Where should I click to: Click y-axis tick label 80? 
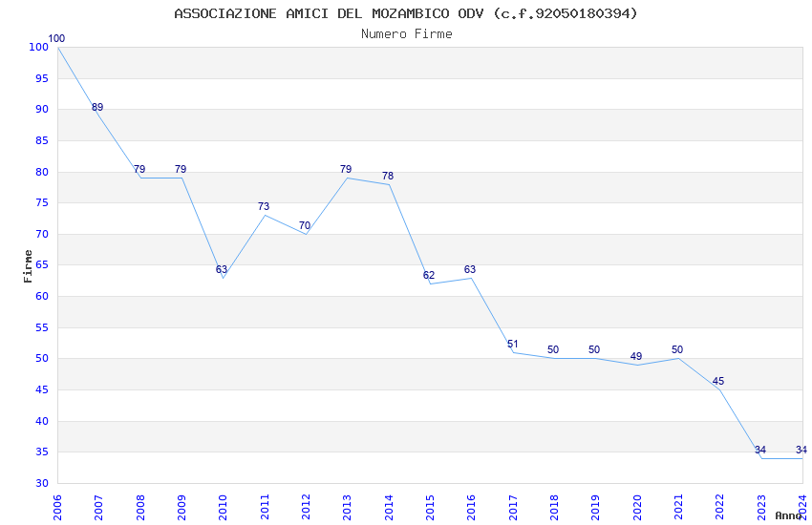42,172
